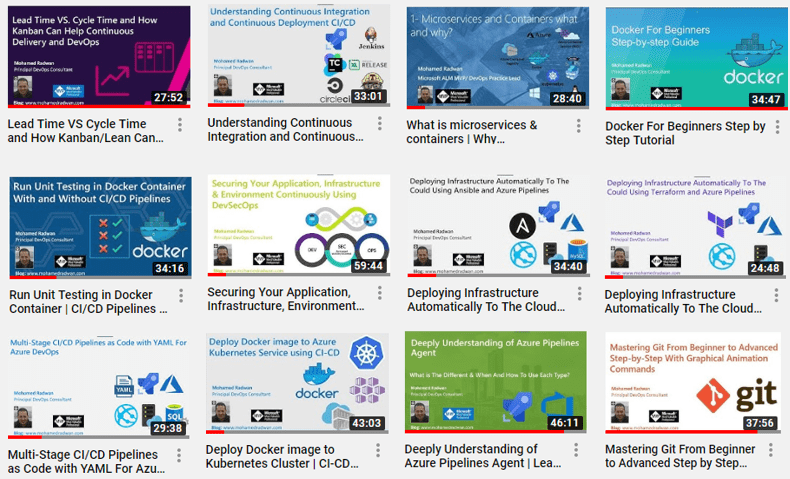
Task: Open title link Deeply Understanding of Azure Pipelines Agent
Action: [483, 456]
